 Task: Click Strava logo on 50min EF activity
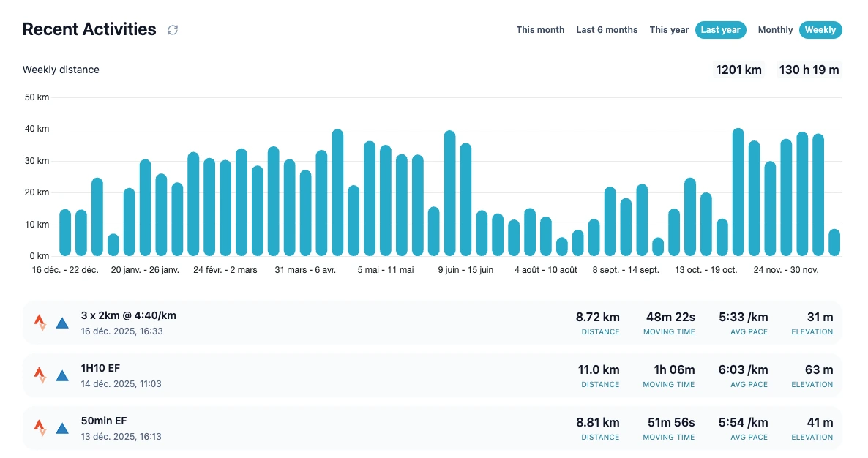pos(40,427)
